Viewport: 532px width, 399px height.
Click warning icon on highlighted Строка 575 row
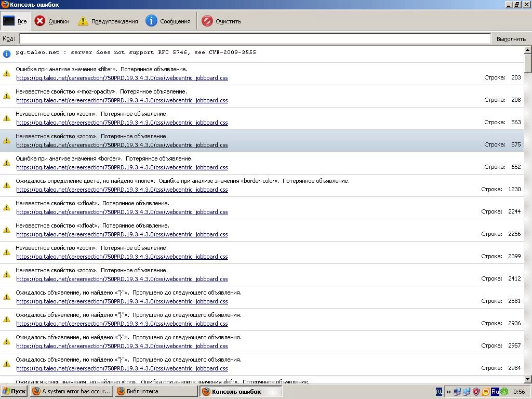tap(7, 140)
